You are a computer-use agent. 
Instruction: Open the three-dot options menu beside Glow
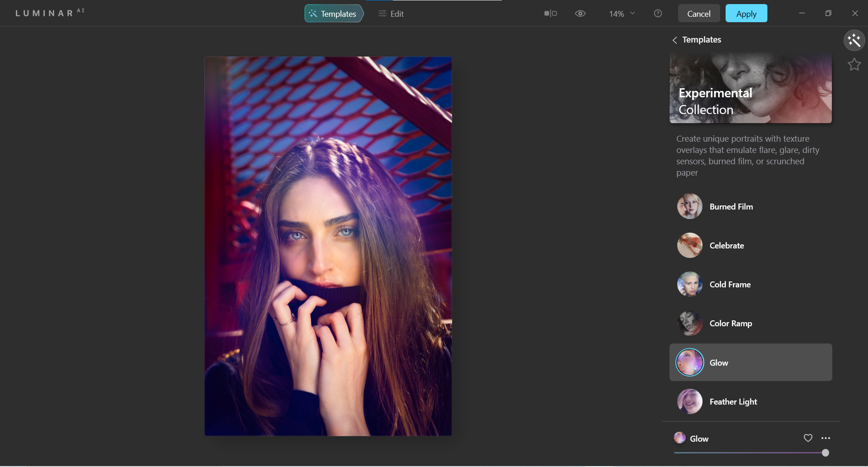click(x=826, y=438)
